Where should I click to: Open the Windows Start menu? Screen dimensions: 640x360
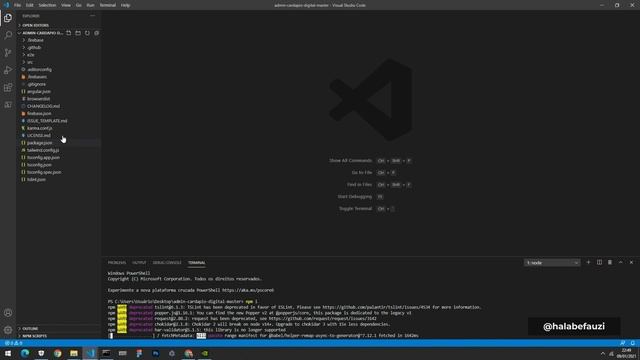(x=8, y=353)
